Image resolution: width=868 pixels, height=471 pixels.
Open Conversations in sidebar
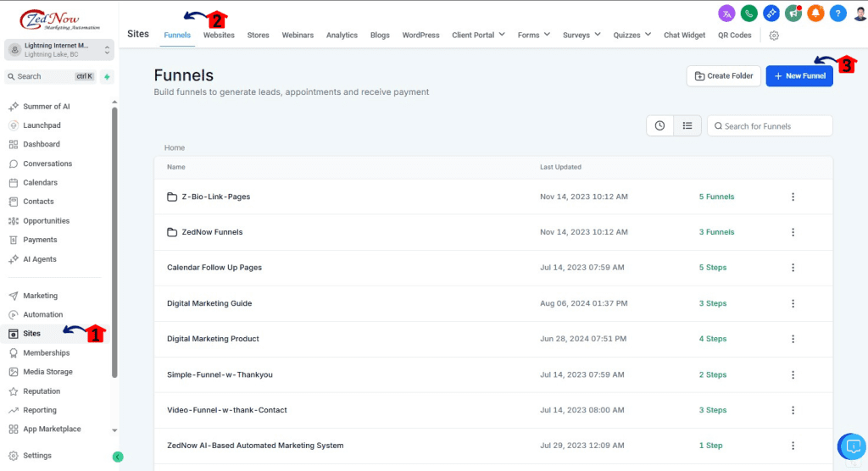41,163
